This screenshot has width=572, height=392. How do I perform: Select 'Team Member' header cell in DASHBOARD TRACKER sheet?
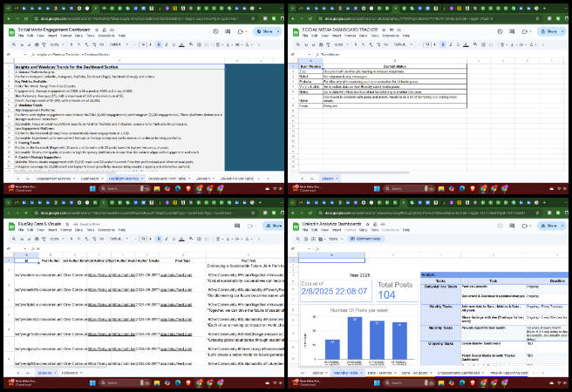coord(310,66)
